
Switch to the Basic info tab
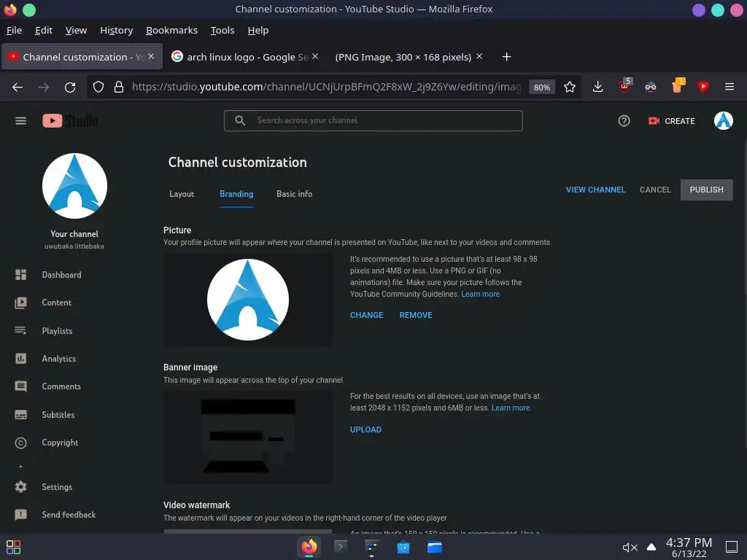(x=295, y=194)
